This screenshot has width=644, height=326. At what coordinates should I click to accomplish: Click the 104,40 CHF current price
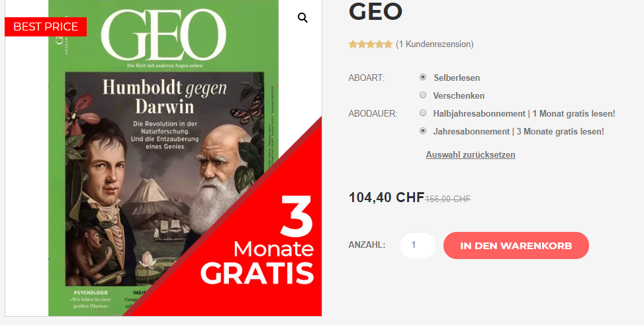point(387,197)
